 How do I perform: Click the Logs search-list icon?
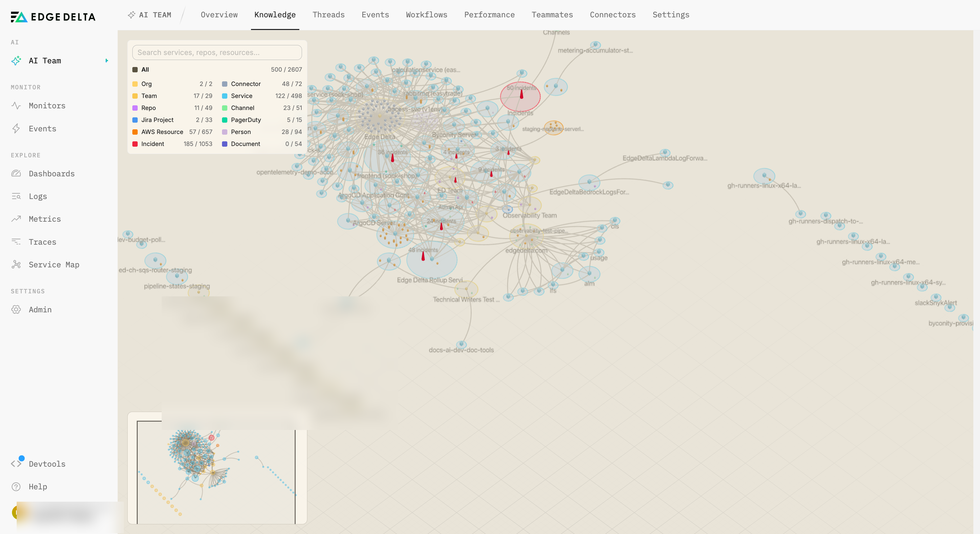tap(16, 196)
